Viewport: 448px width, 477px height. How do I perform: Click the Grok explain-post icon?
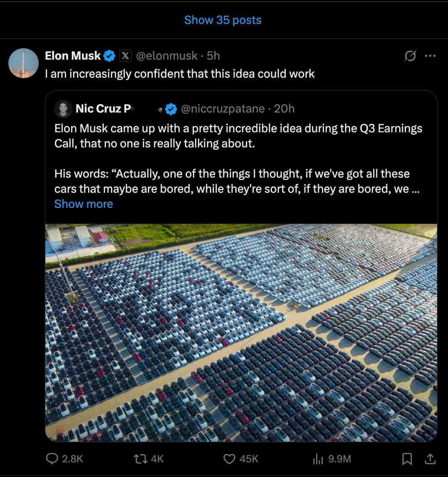[x=410, y=56]
